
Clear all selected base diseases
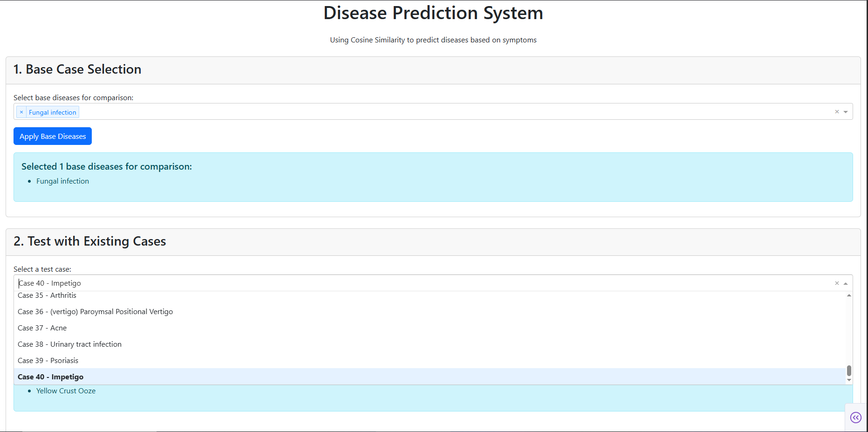[x=837, y=112]
